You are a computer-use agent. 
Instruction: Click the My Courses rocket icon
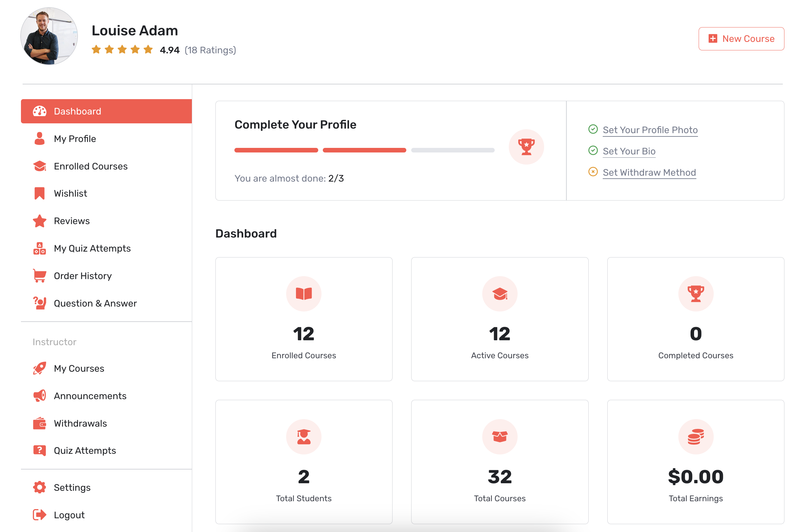(39, 368)
